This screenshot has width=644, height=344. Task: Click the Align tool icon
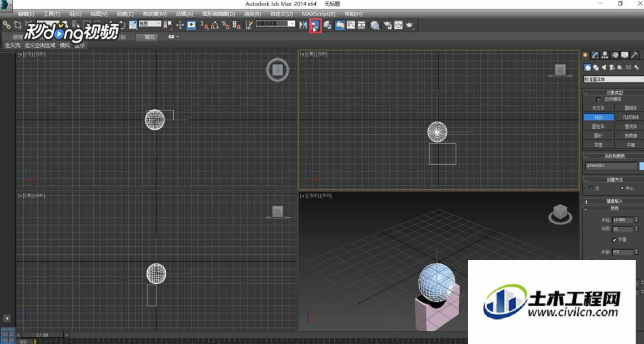(x=315, y=25)
